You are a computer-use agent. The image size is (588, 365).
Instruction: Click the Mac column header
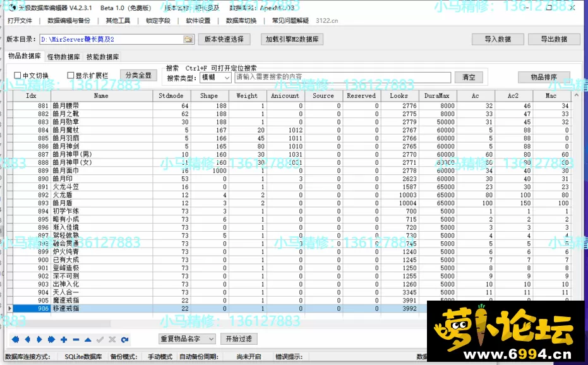(551, 96)
